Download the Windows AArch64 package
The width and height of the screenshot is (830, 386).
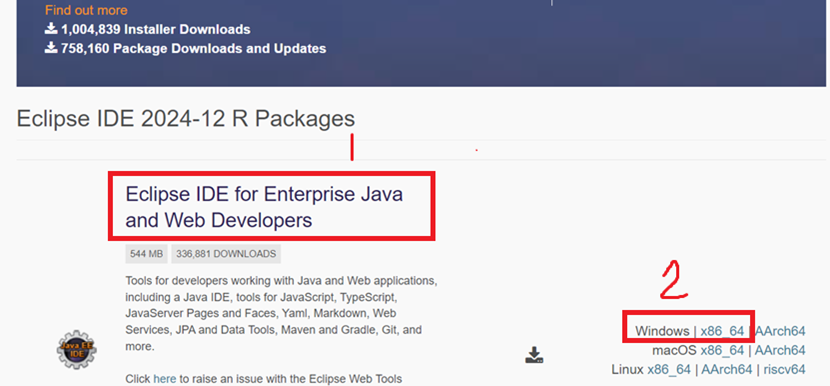pyautogui.click(x=780, y=331)
